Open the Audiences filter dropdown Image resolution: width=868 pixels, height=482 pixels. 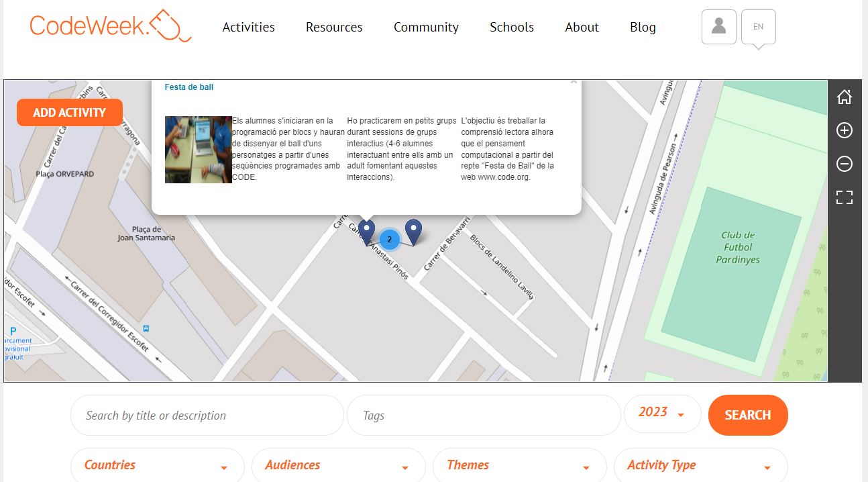coord(338,465)
